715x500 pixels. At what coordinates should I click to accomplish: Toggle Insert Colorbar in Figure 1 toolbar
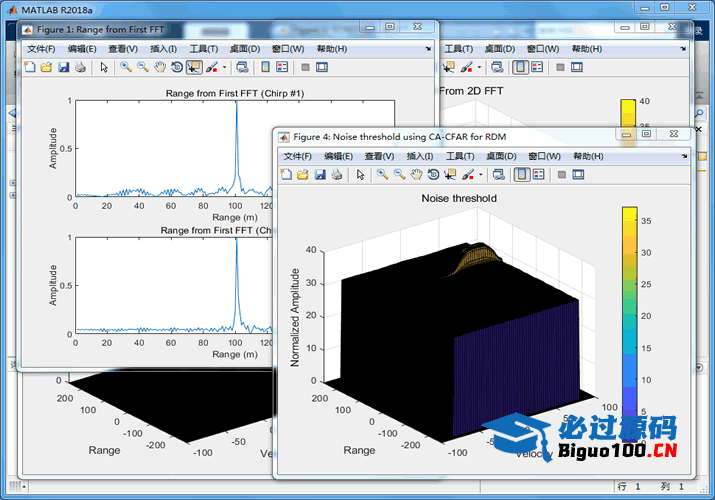(265, 67)
